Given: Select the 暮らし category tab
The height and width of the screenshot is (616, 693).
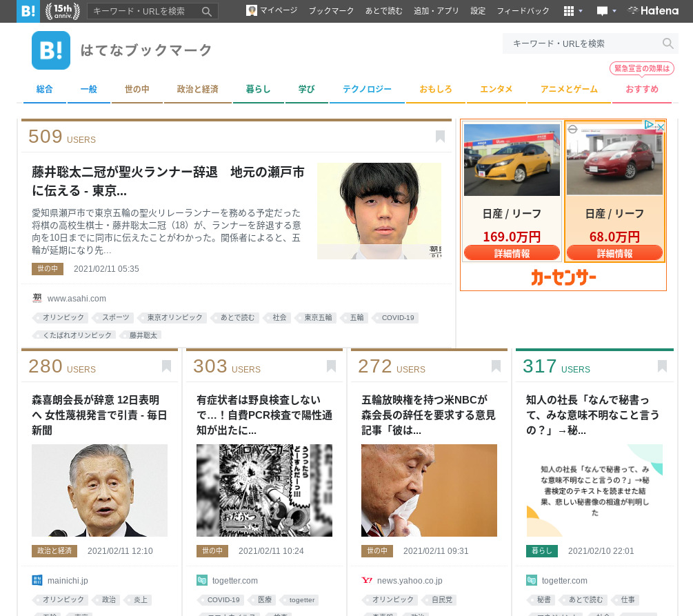Looking at the screenshot, I should coord(258,89).
